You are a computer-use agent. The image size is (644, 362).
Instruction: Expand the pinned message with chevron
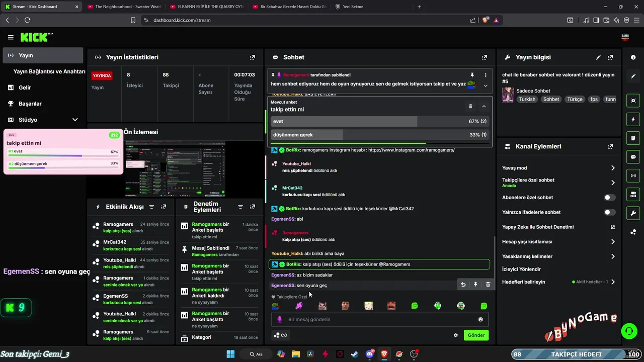(486, 85)
